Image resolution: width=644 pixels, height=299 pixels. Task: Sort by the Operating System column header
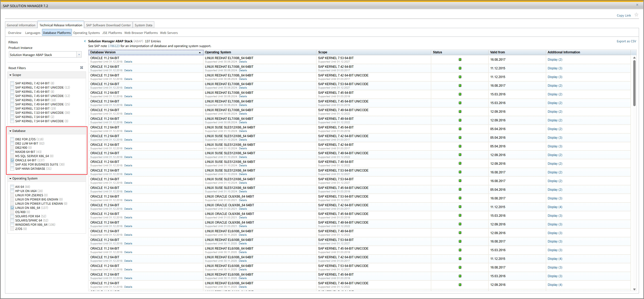pos(260,52)
